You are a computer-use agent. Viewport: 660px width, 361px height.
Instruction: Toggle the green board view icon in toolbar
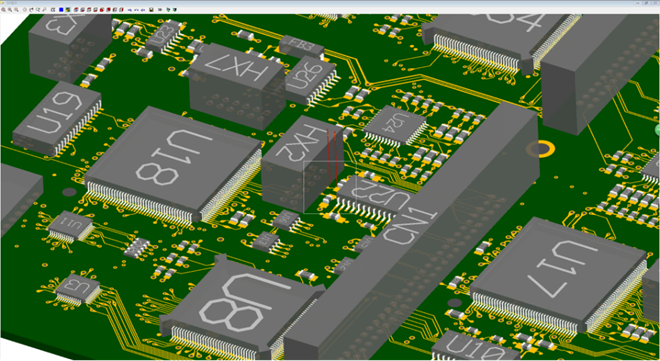68,9
